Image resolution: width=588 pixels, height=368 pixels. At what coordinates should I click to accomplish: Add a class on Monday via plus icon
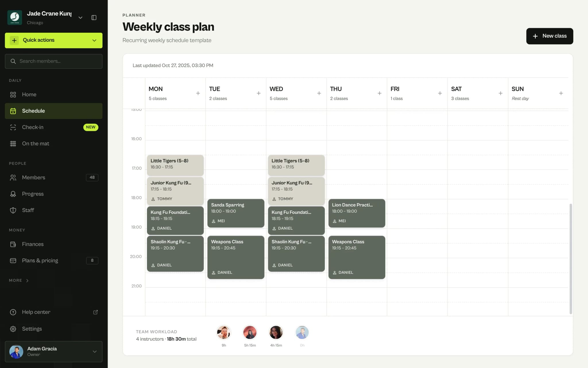click(198, 93)
